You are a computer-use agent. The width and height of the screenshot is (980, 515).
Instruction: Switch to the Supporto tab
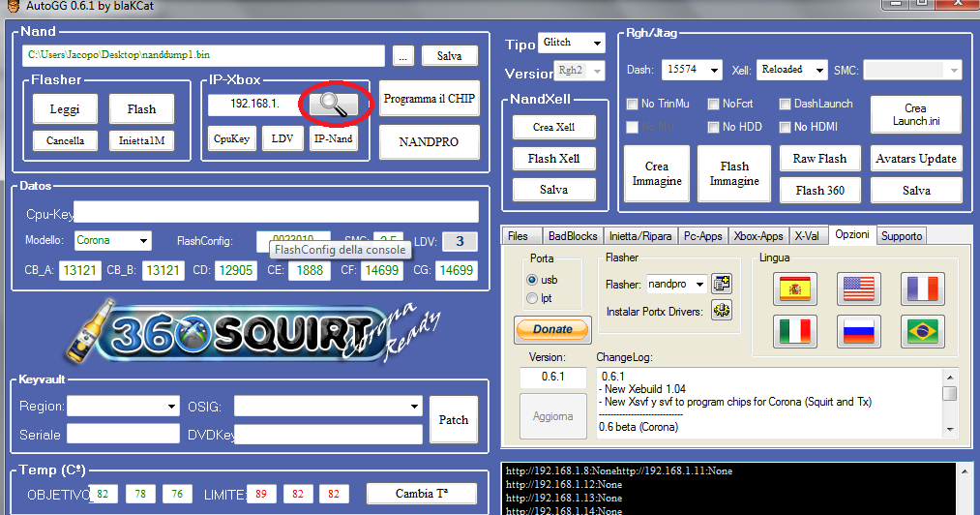coord(902,236)
